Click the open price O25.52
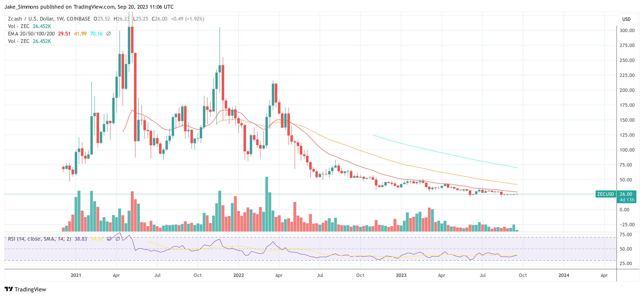The image size is (644, 297). click(x=102, y=19)
